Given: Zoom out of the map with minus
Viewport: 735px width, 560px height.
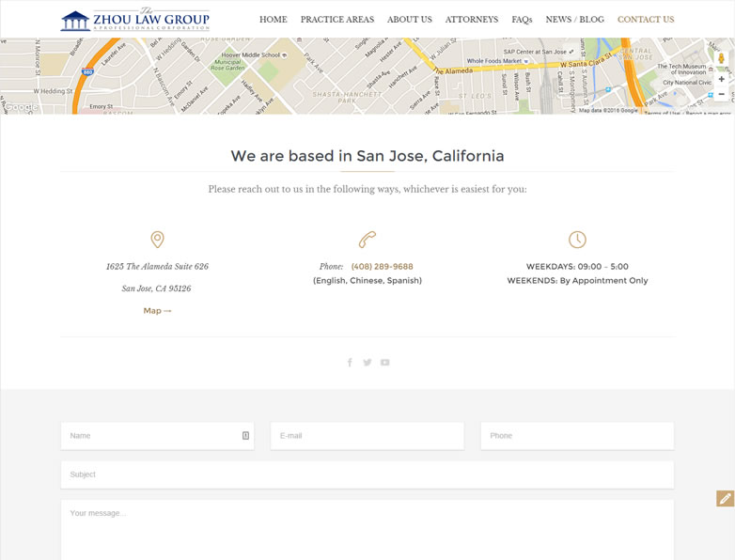Looking at the screenshot, I should click(x=721, y=95).
